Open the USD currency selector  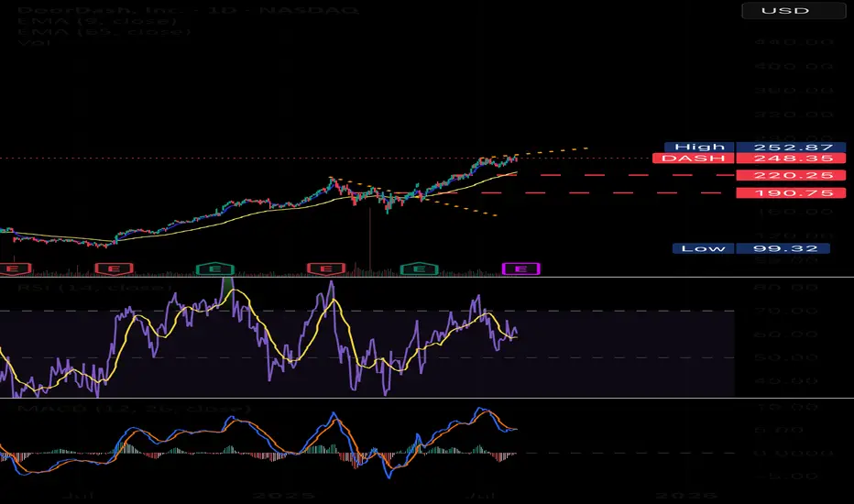(x=794, y=10)
